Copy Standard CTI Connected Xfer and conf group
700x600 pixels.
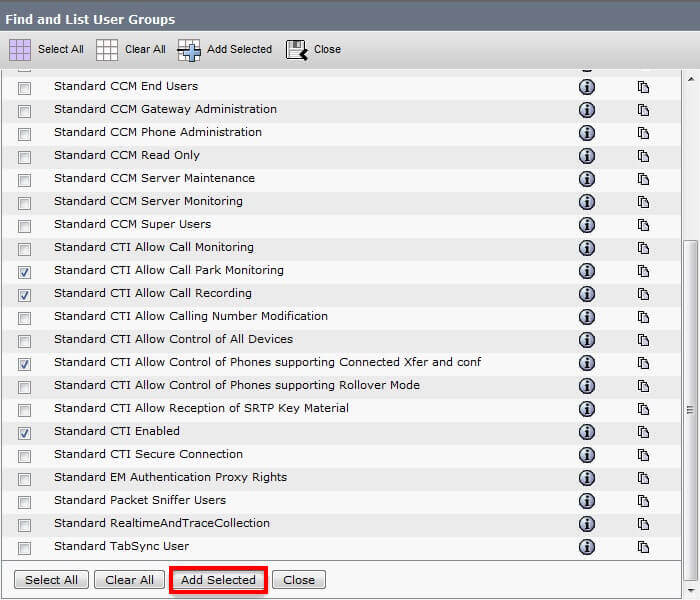643,363
